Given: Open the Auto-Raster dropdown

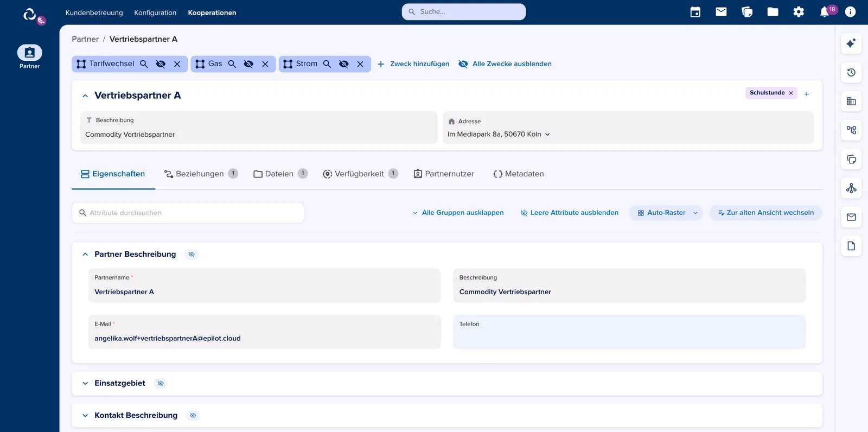Looking at the screenshot, I should 666,213.
